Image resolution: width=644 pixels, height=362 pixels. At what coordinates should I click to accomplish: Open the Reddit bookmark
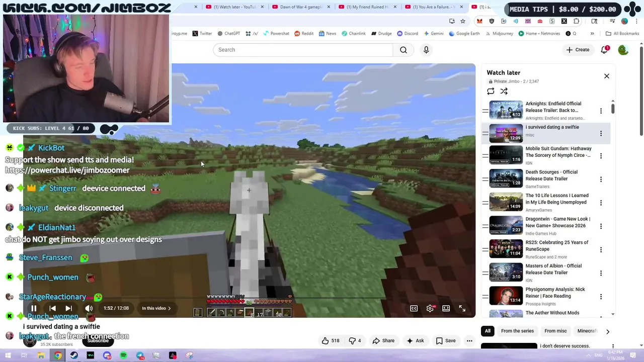[x=304, y=34]
